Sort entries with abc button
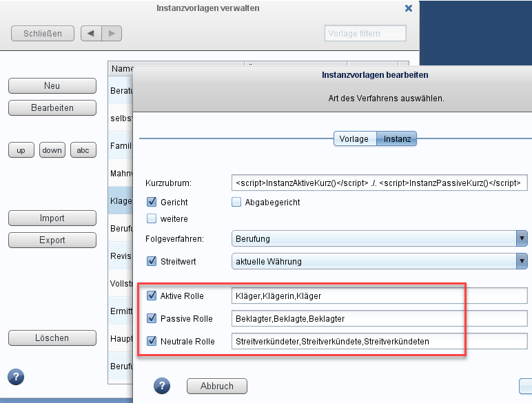Image resolution: width=532 pixels, height=403 pixels. 83,150
